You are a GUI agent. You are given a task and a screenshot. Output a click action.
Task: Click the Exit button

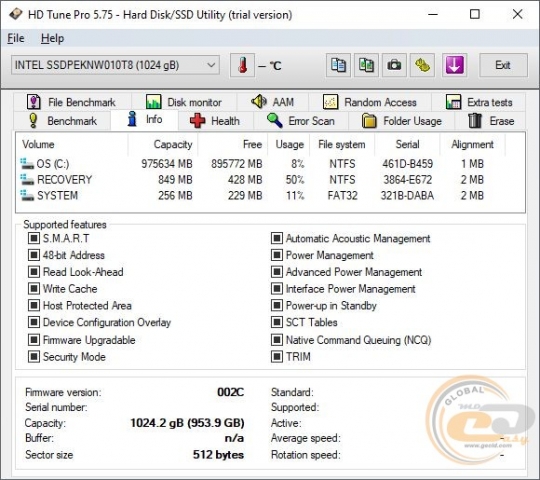(x=503, y=65)
